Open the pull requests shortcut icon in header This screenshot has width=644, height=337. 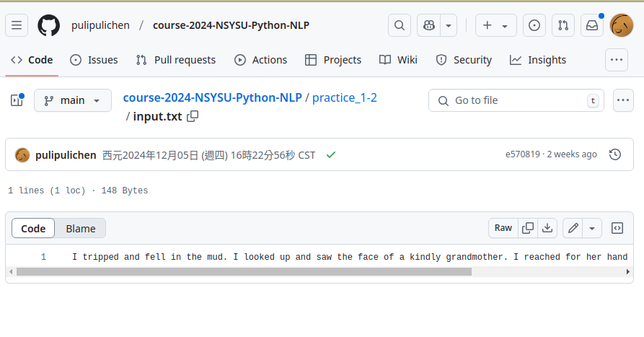[x=563, y=25]
